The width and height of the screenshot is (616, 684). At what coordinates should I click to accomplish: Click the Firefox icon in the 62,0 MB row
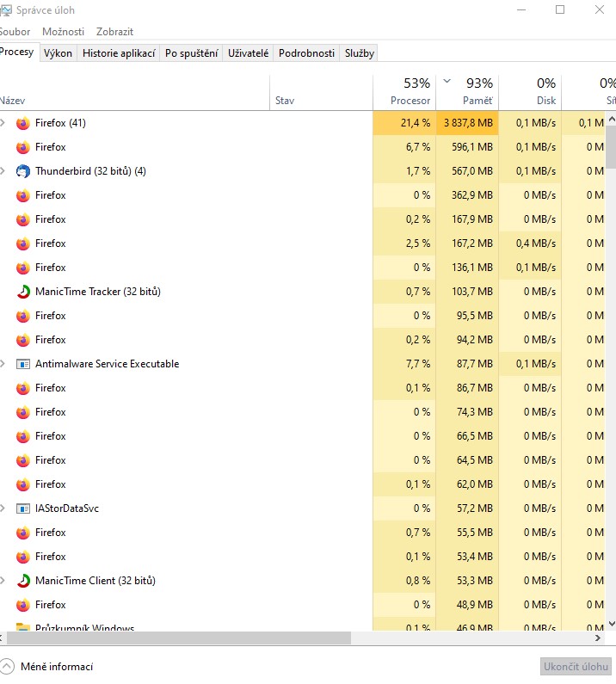(x=23, y=484)
